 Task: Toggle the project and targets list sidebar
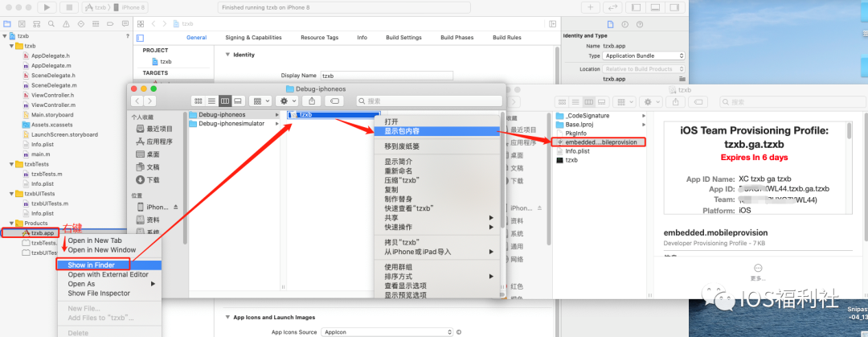pyautogui.click(x=140, y=38)
